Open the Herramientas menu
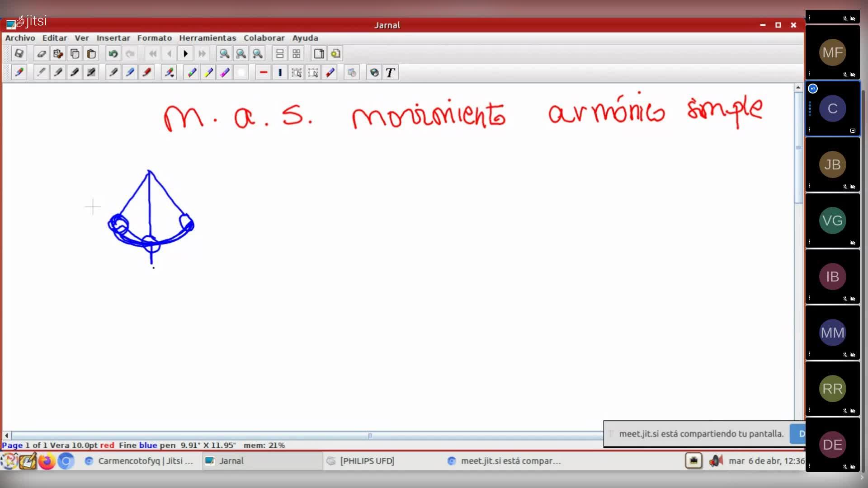868x488 pixels. click(x=208, y=38)
